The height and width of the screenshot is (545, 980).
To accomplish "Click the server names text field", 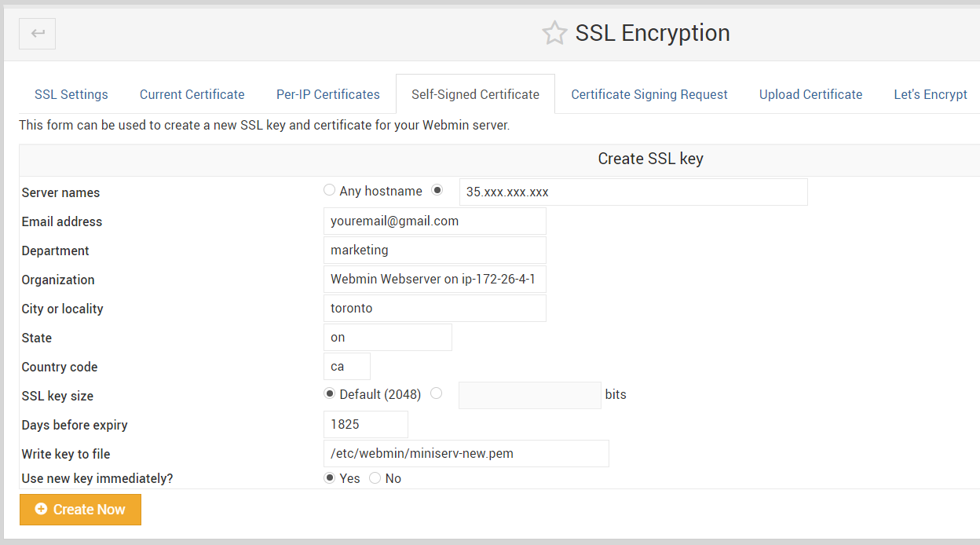I will 633,192.
